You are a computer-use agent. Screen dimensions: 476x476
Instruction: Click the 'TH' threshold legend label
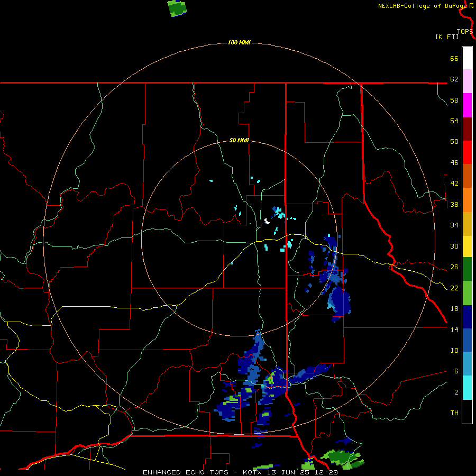pyautogui.click(x=454, y=413)
